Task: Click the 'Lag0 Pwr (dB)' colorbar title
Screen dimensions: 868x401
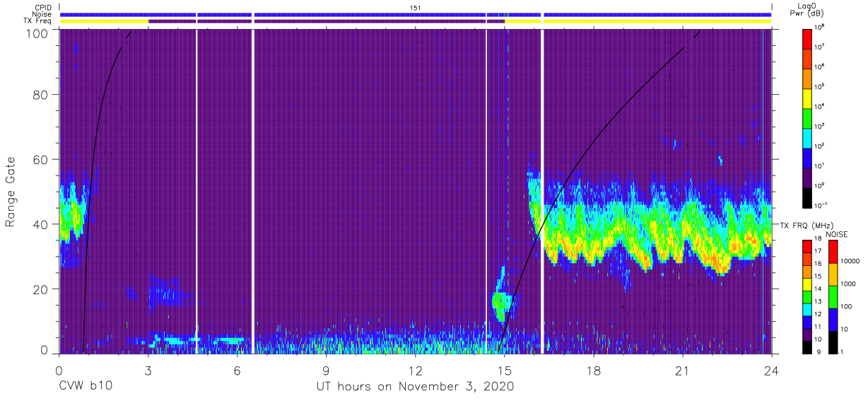Action: click(x=808, y=10)
